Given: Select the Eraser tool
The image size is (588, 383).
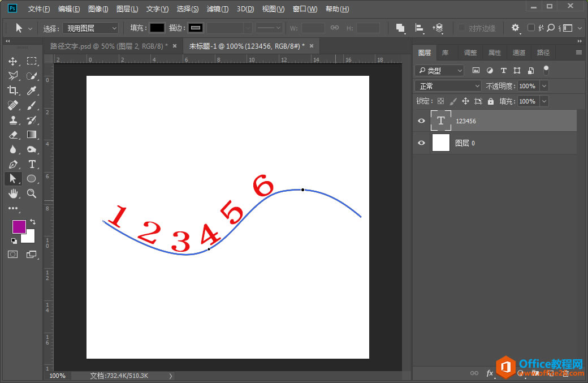Looking at the screenshot, I should click(13, 135).
